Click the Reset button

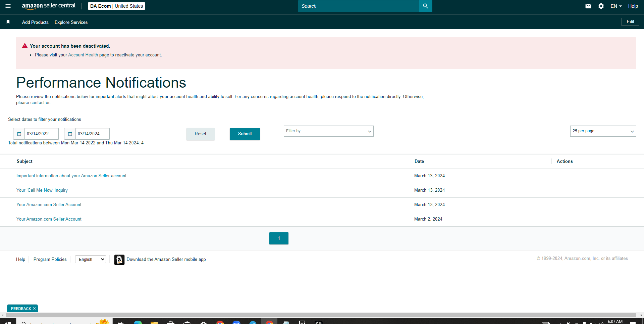coord(201,134)
